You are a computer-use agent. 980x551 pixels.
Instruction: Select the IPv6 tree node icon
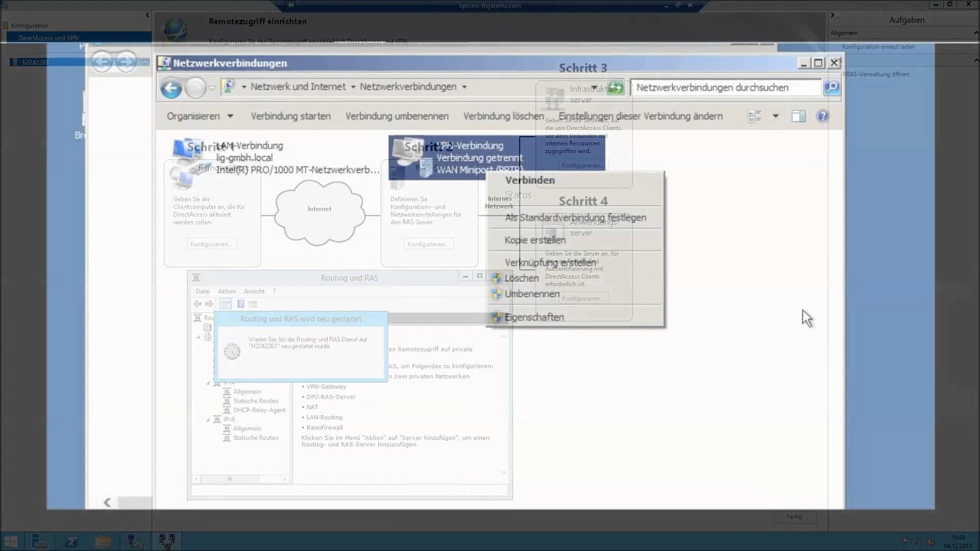pos(217,419)
